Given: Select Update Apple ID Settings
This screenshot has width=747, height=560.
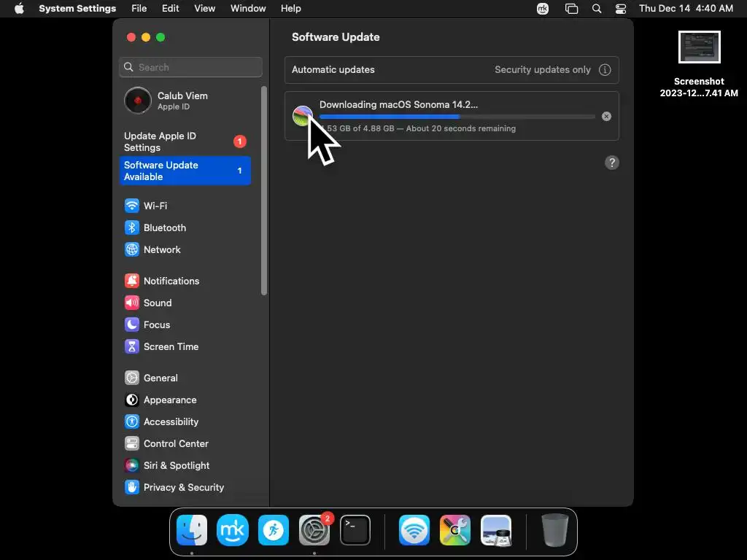Looking at the screenshot, I should [185, 142].
